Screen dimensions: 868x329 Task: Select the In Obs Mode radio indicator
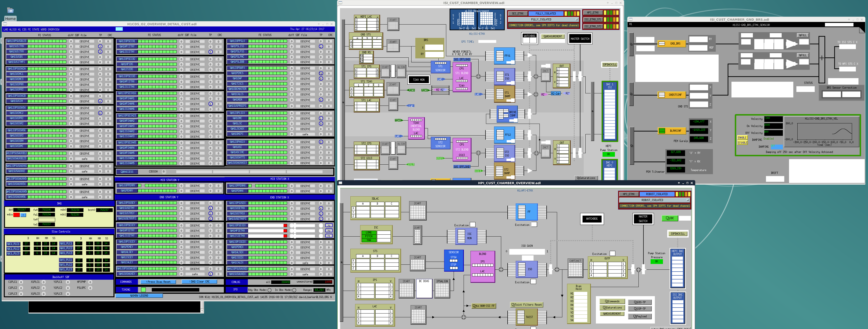(x=294, y=290)
